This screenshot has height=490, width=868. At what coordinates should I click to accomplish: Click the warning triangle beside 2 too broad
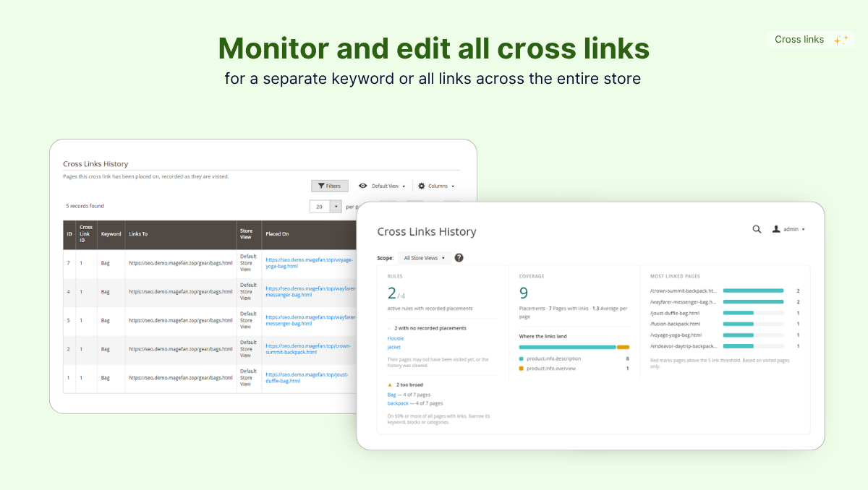391,384
